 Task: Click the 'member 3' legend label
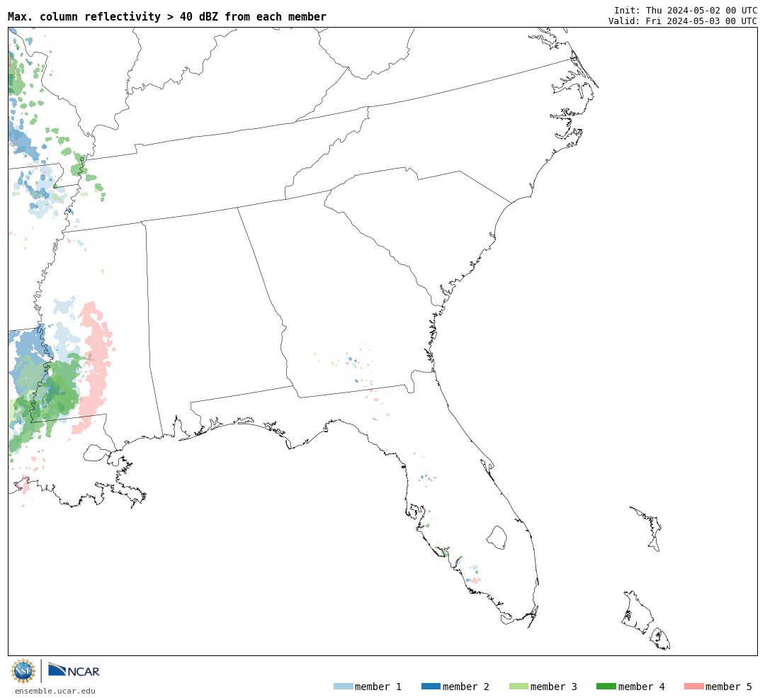[554, 687]
